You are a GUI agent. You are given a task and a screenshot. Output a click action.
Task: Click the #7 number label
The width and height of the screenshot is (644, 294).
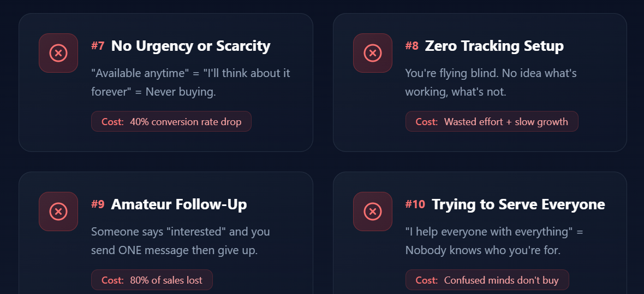(98, 46)
